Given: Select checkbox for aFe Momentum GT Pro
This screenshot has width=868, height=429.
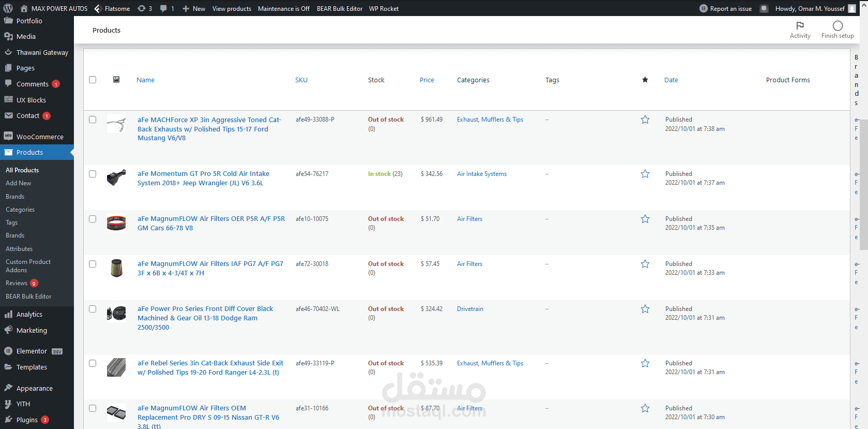Looking at the screenshot, I should pos(93,174).
